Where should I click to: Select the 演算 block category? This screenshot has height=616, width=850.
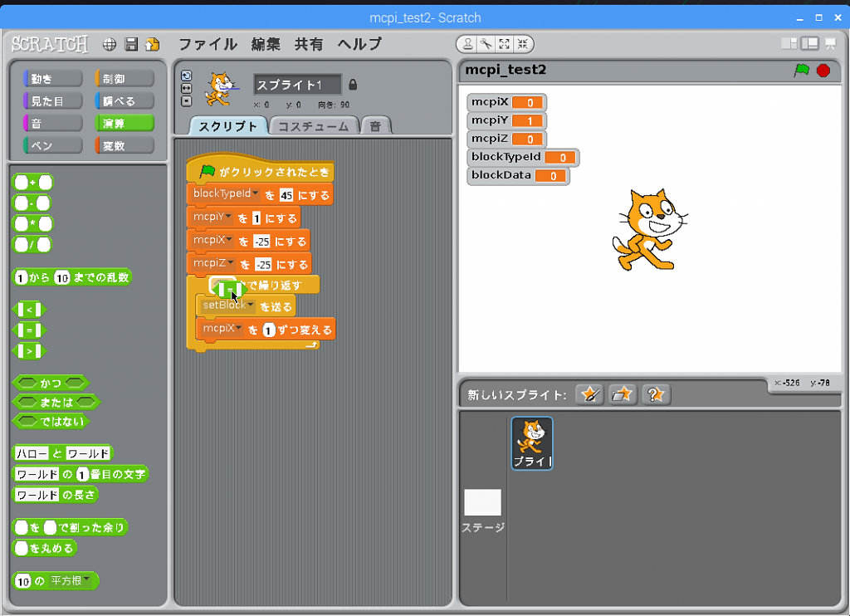pos(125,123)
